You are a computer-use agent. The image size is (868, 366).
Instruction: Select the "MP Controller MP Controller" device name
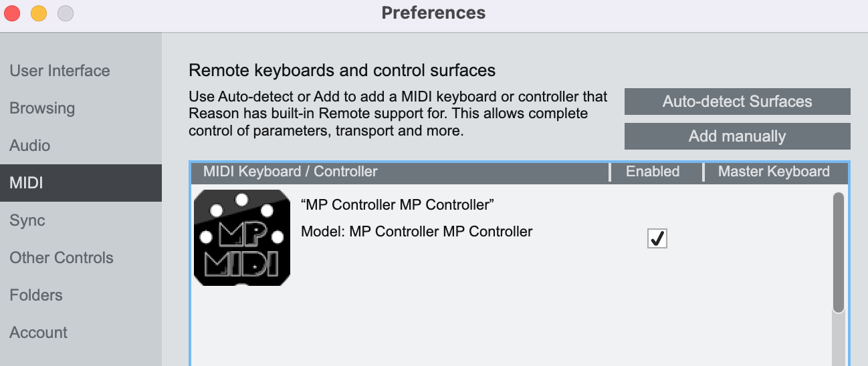[x=398, y=204]
